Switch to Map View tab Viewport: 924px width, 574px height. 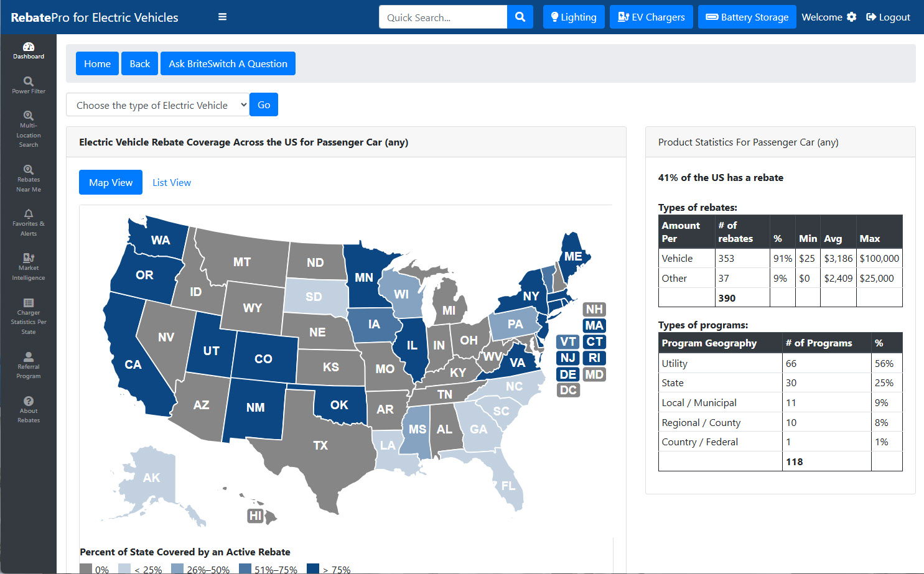(x=111, y=182)
